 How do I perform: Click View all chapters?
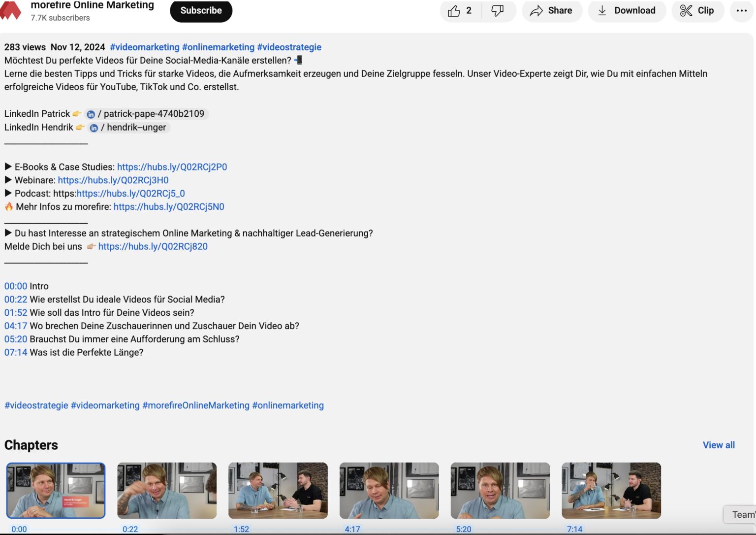719,445
